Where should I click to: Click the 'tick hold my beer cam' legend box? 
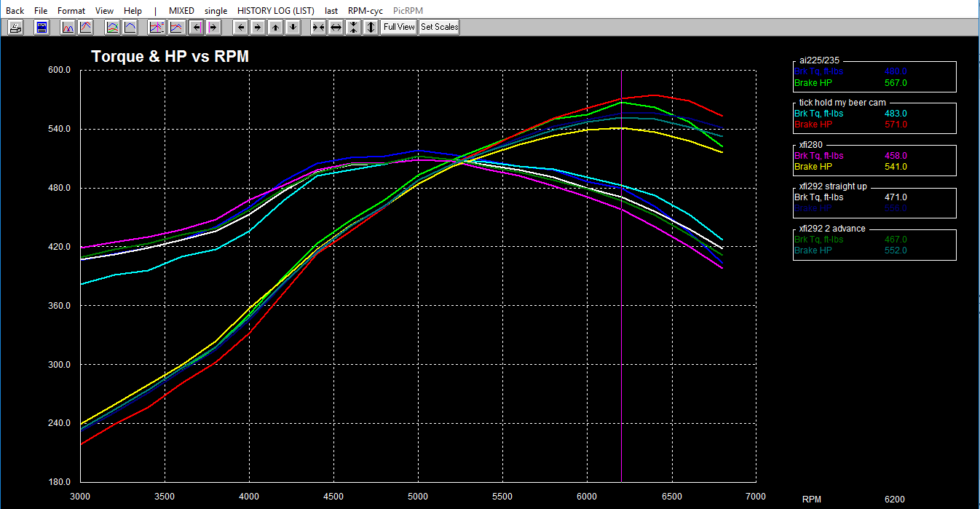coord(874,119)
